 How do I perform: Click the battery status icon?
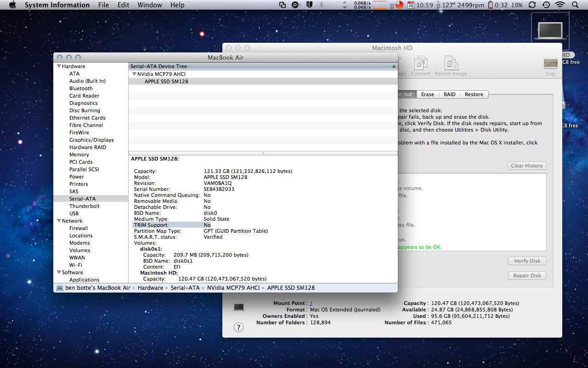point(490,5)
